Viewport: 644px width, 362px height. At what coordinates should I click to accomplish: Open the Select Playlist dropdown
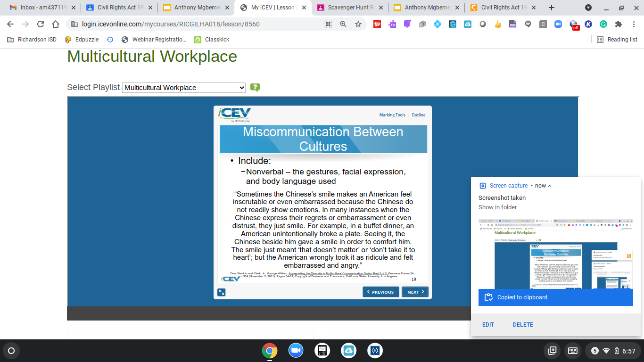click(x=184, y=88)
